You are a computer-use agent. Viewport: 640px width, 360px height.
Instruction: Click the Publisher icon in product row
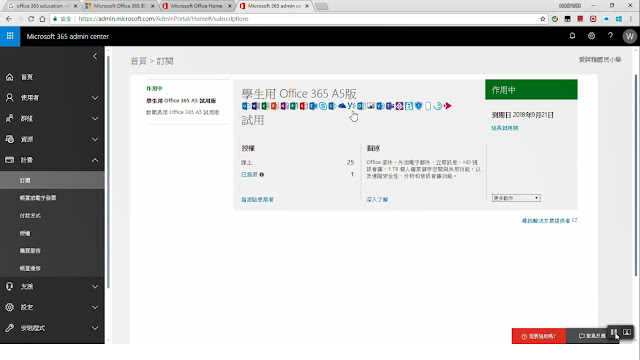tap(294, 106)
